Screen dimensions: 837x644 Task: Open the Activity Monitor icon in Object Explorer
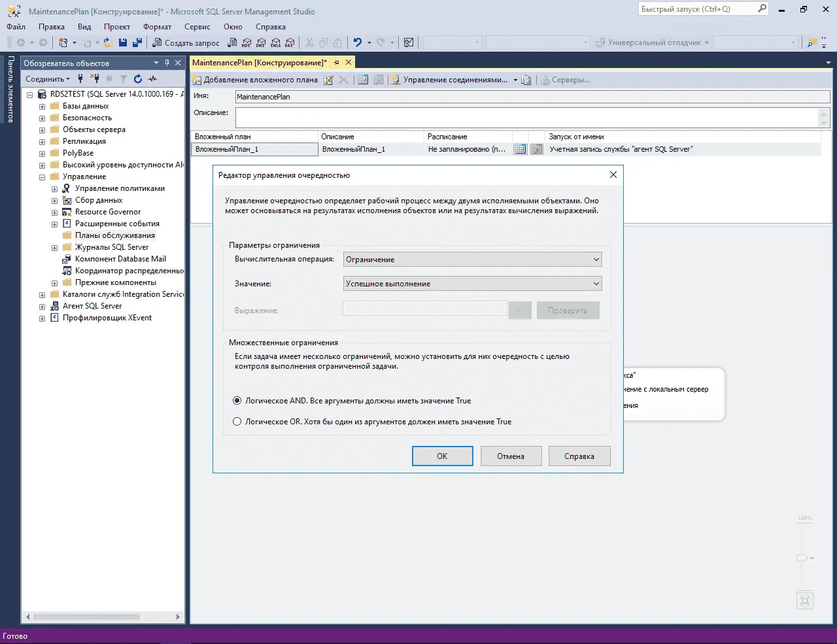[153, 79]
